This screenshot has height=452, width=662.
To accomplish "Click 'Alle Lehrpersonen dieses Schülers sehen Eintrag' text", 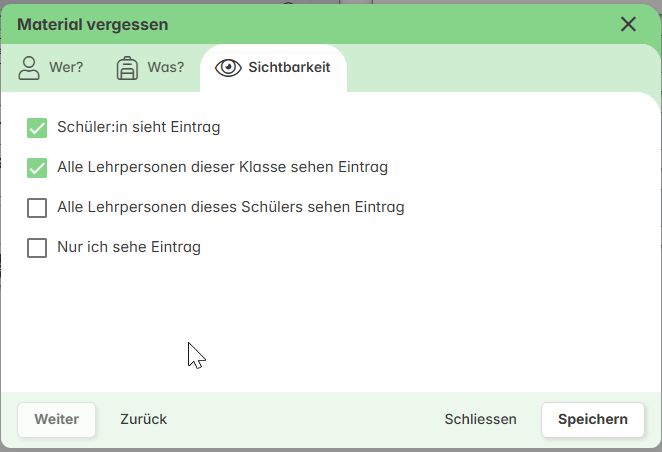I will coord(230,208).
